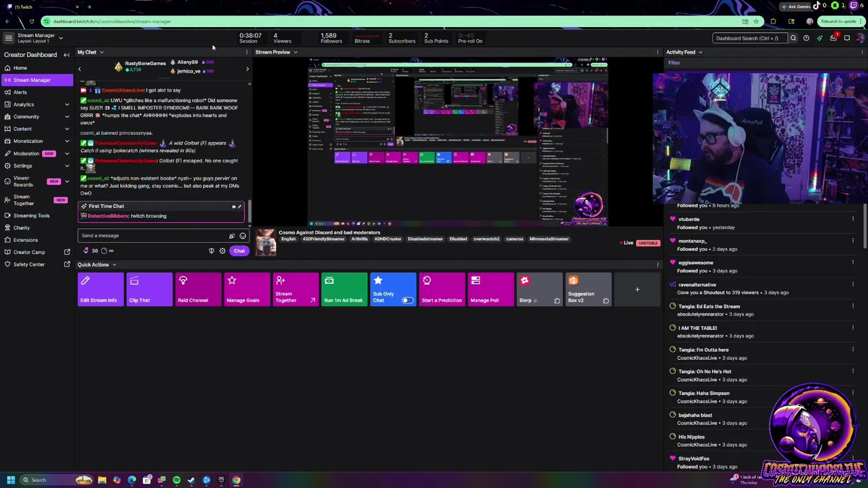Open the green sparkle icon in top bar
The height and width of the screenshot is (488, 868).
(x=819, y=39)
